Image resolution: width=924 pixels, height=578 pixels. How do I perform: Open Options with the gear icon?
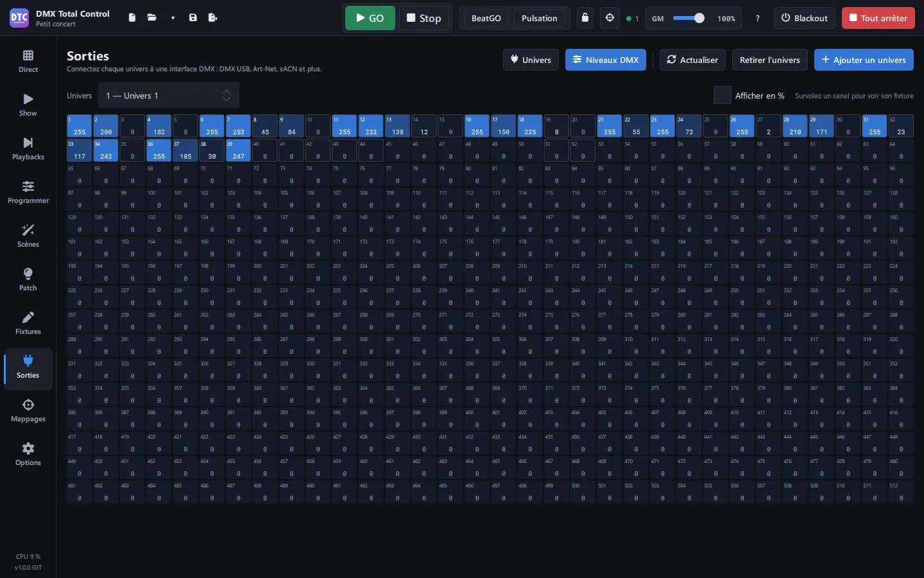click(x=28, y=455)
